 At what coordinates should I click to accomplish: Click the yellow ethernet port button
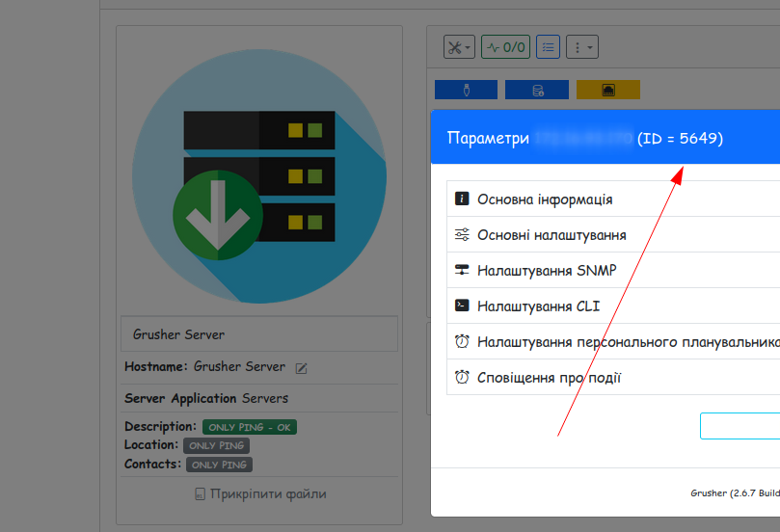point(607,90)
